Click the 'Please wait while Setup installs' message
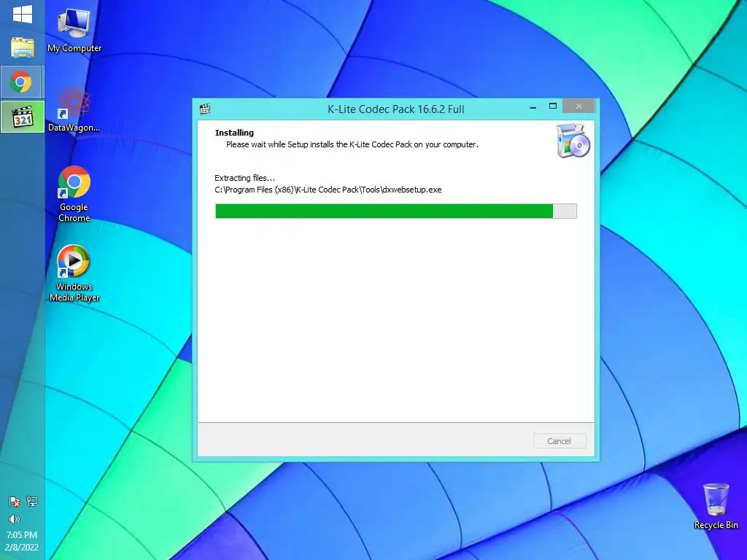This screenshot has width=747, height=560. click(x=352, y=144)
